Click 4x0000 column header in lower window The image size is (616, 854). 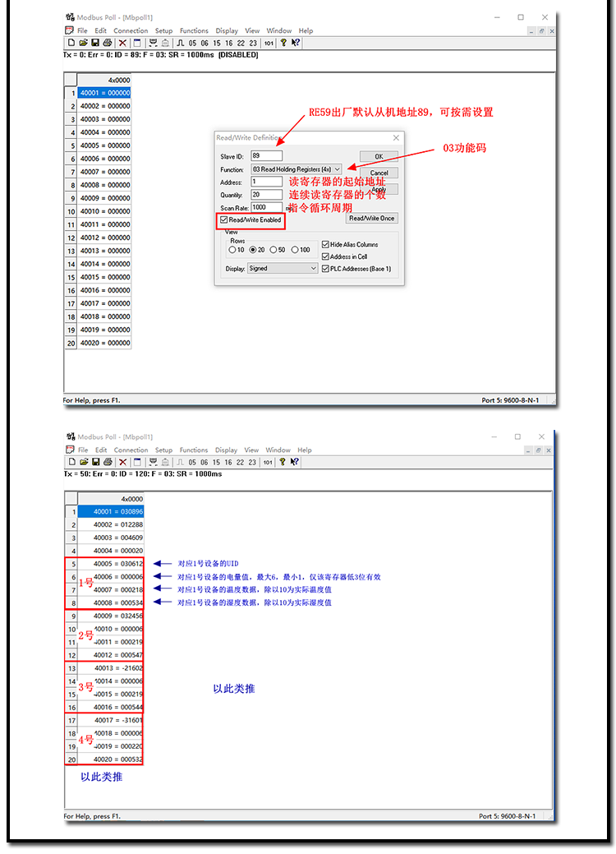click(x=110, y=499)
